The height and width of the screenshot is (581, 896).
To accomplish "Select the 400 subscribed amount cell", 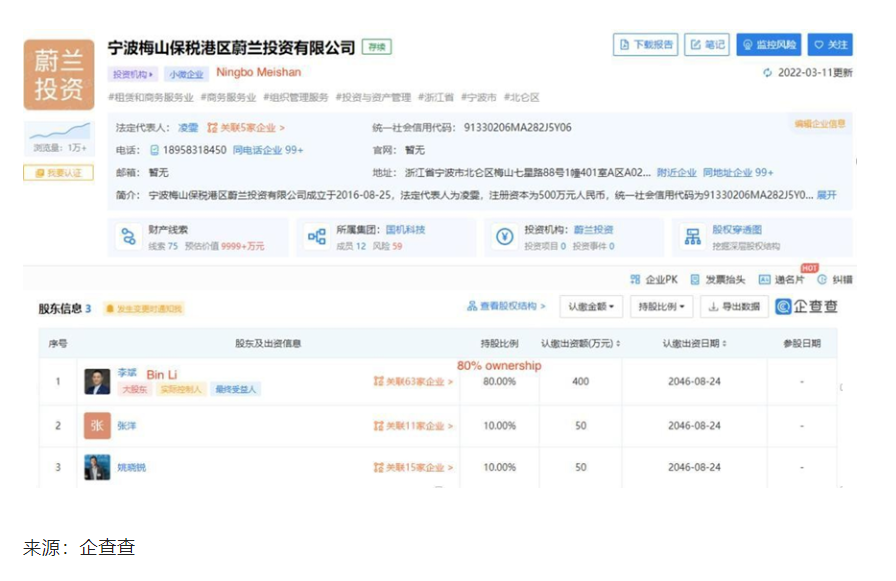I will (x=581, y=381).
